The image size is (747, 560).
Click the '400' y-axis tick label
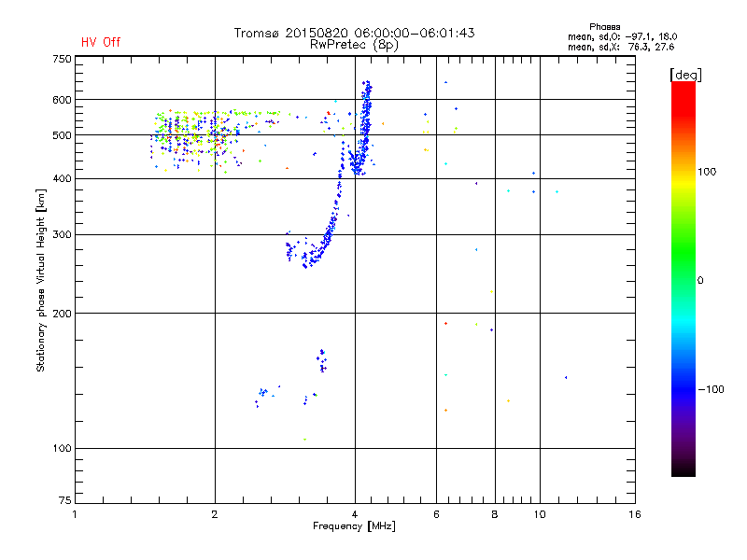[62, 178]
